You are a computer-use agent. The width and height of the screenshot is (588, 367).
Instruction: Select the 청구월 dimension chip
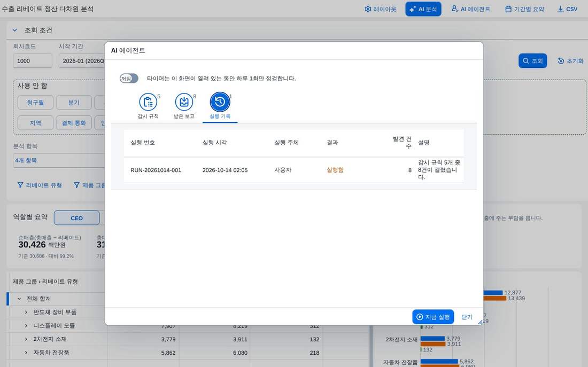coord(36,103)
